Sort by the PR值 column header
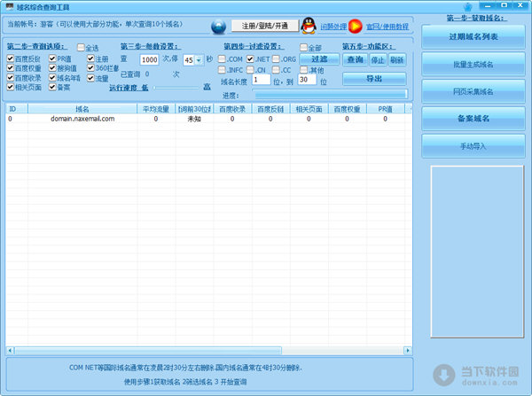This screenshot has width=532, height=396. pos(386,109)
